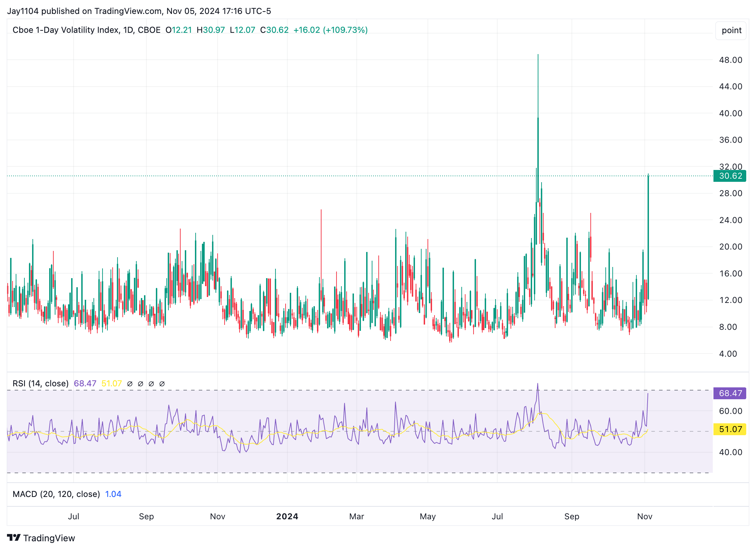Click the last ∅ symbol after RSI values
This screenshot has width=756, height=550.
coord(162,384)
